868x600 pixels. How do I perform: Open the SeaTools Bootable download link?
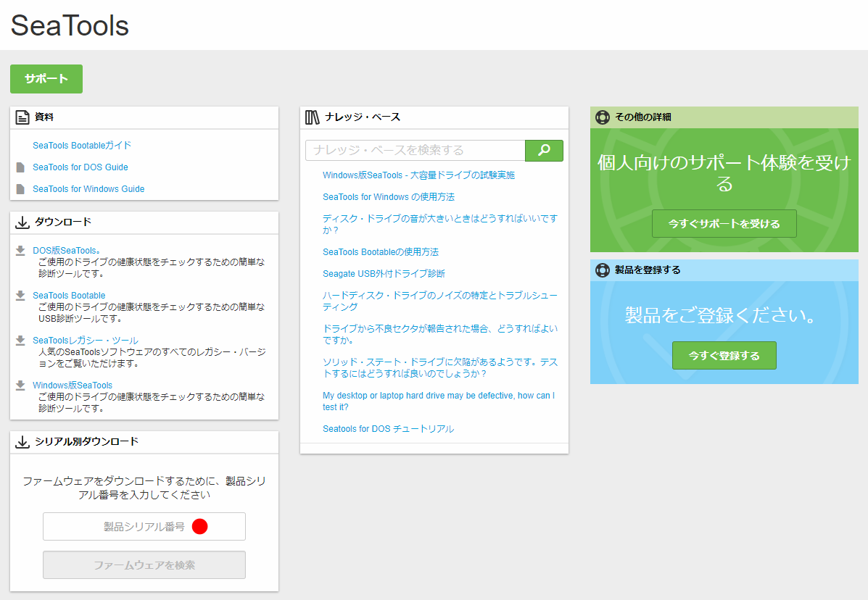[69, 296]
